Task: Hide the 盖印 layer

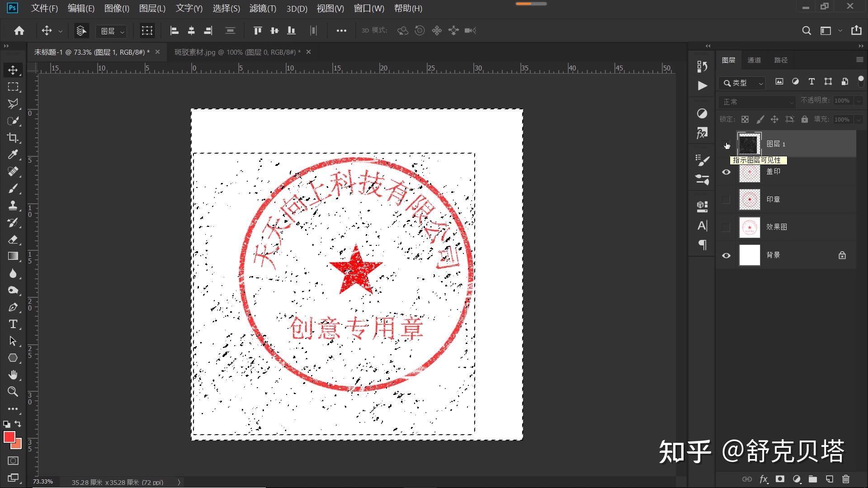Action: 726,172
